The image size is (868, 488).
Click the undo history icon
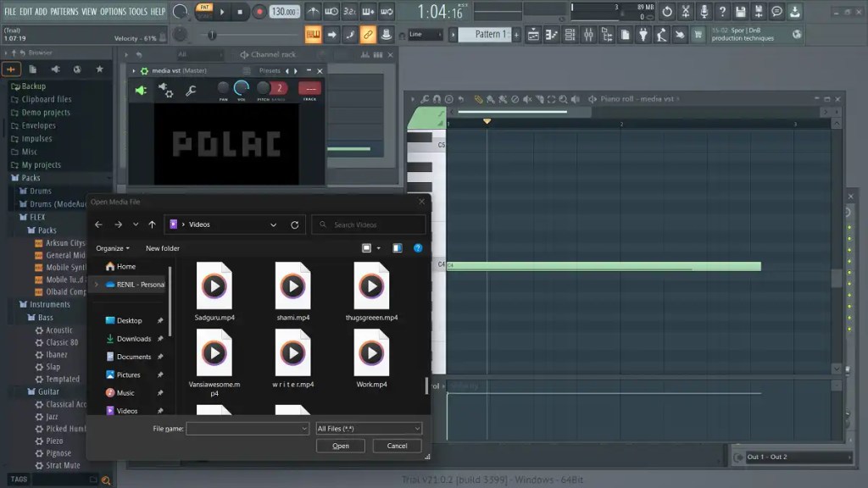point(667,11)
